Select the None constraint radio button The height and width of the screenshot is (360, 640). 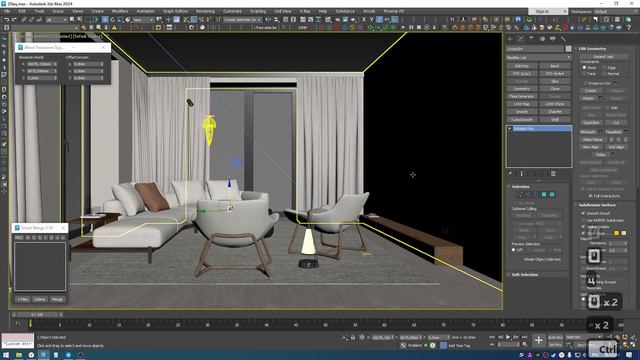click(584, 67)
